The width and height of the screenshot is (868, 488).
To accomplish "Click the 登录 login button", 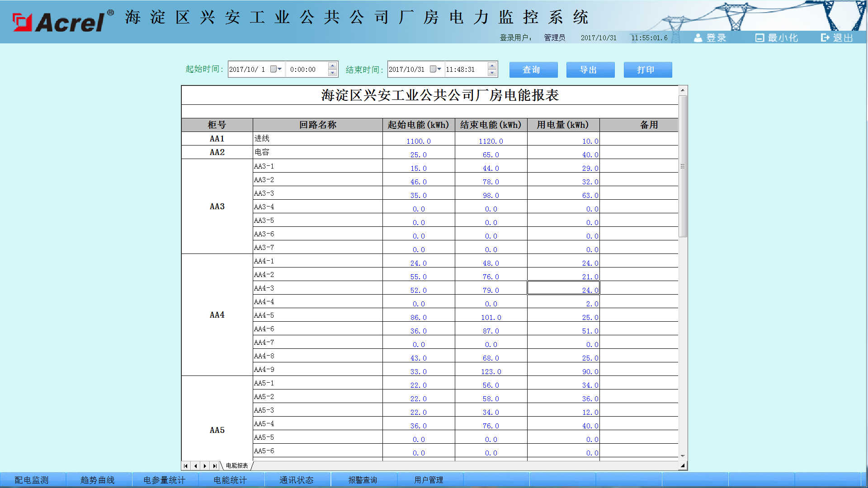I will tap(710, 38).
